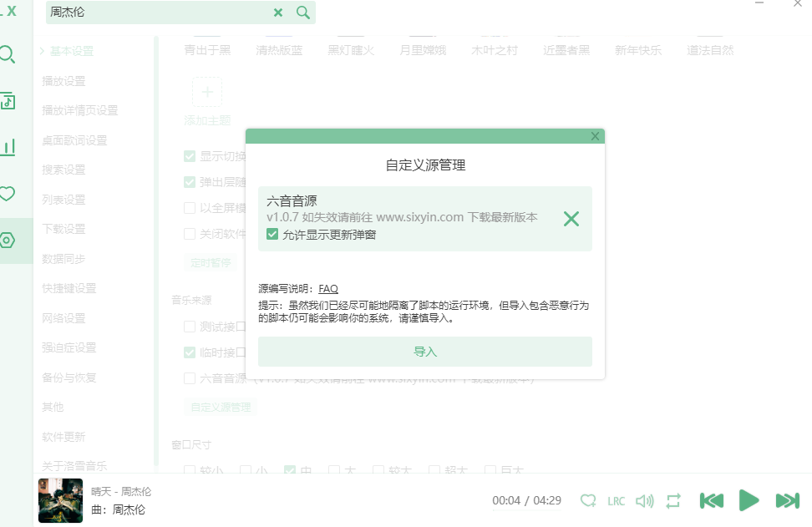Click the 导入 import button

coord(425,352)
